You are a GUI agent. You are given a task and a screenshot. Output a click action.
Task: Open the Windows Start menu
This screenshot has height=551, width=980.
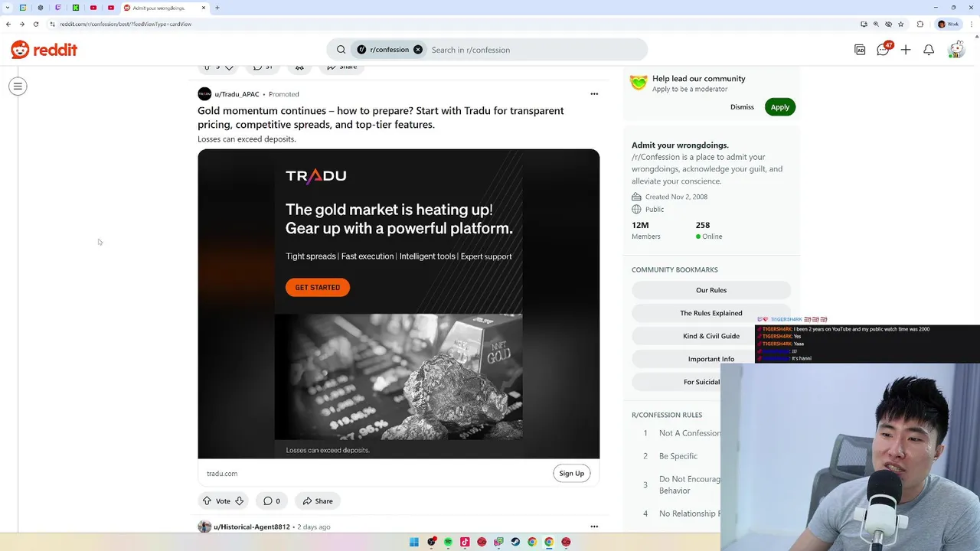(x=414, y=542)
